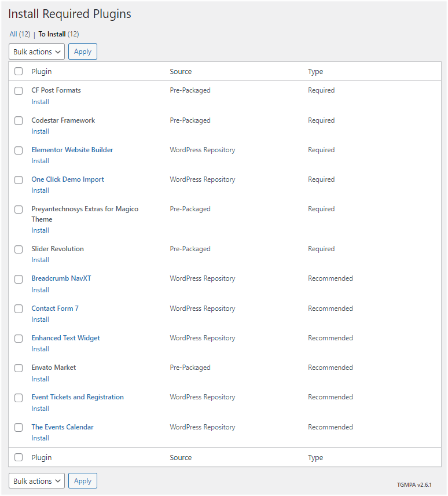The height and width of the screenshot is (496, 448).
Task: Select the Enhanced Text Widget checkbox
Action: point(19,339)
